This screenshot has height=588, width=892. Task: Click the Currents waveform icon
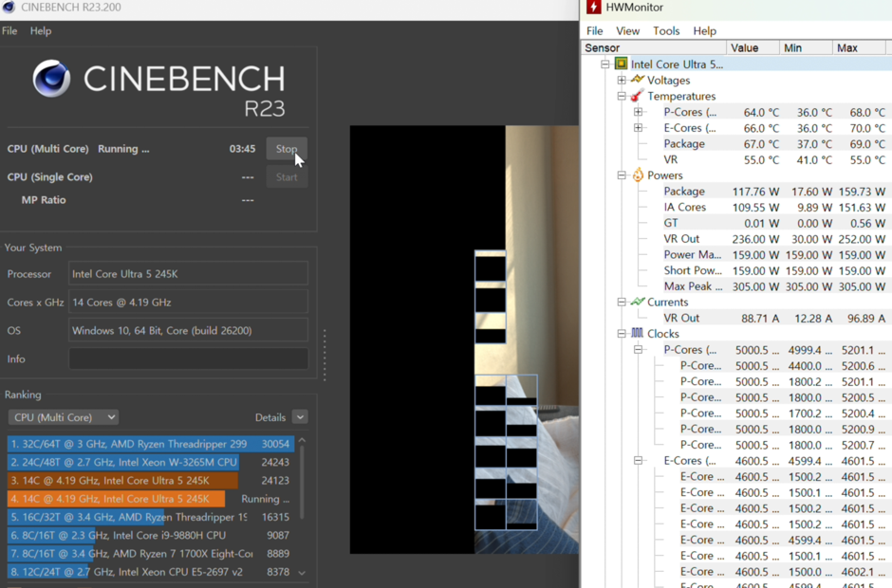638,302
